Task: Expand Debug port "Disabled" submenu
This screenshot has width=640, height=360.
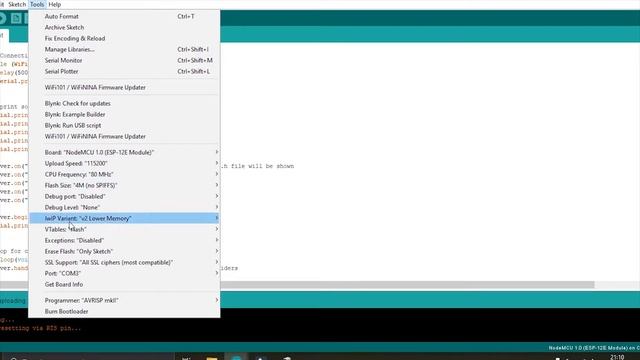Action: [124, 196]
